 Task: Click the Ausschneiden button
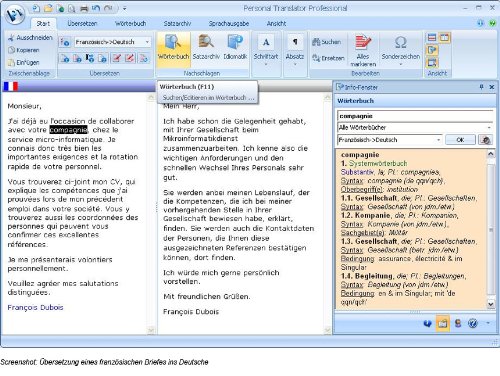point(30,38)
